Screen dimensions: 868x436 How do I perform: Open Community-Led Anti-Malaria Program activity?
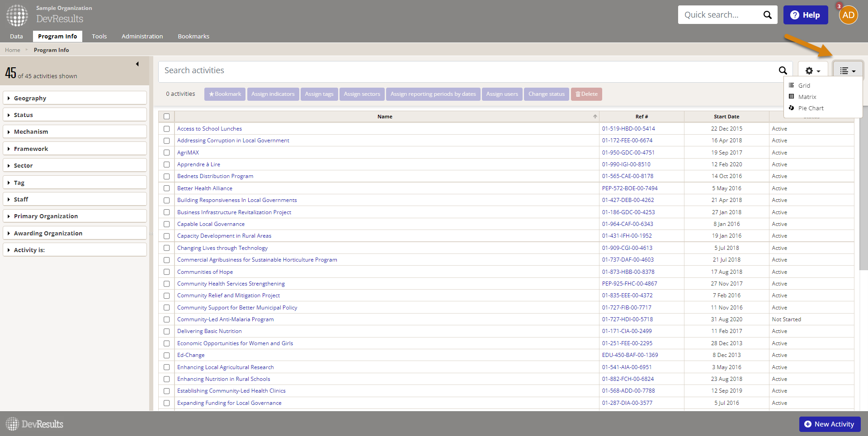coord(226,319)
